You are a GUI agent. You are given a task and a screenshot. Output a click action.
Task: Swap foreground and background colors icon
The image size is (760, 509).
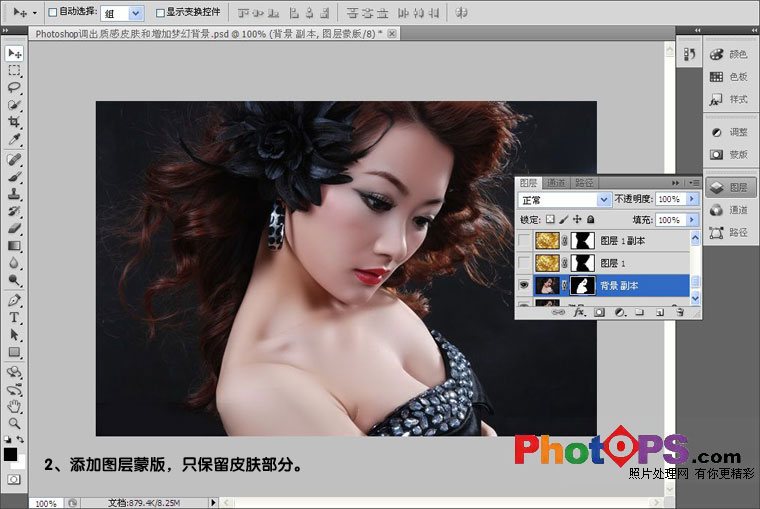(20, 439)
